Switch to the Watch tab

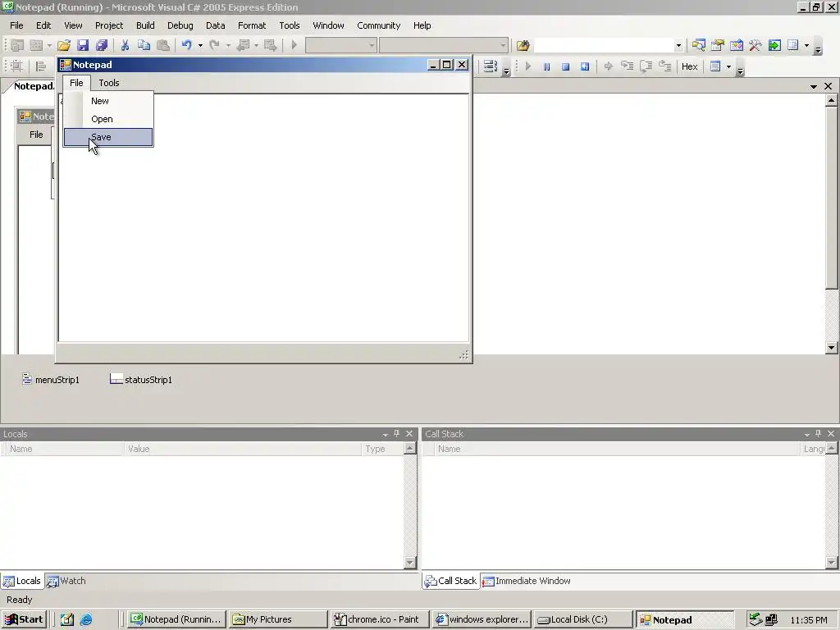click(66, 581)
